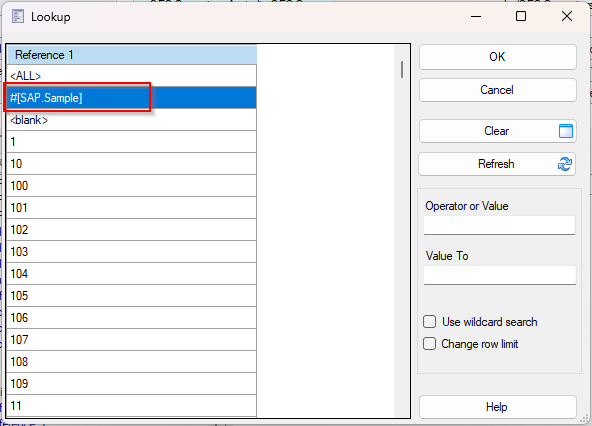Click the Lookup window title icon
The height and width of the screenshot is (426, 592).
pyautogui.click(x=17, y=17)
